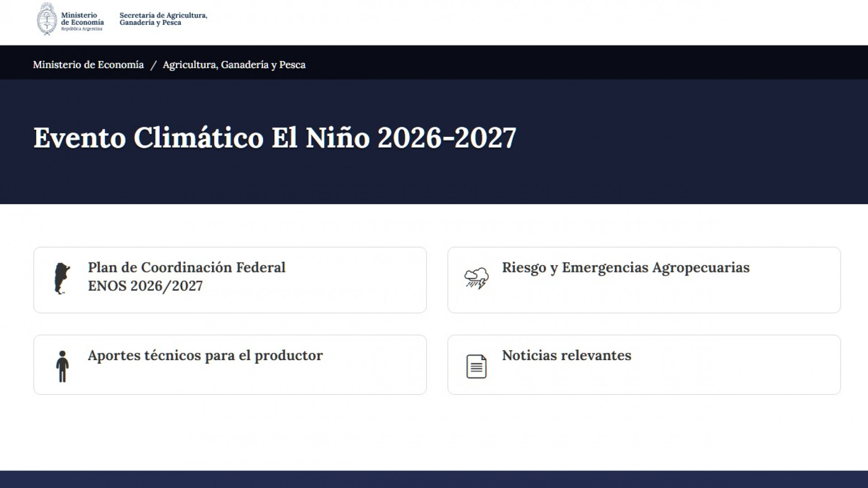Click Secretaría de Agricultura, Ganadería y Pesca header text

(x=163, y=19)
